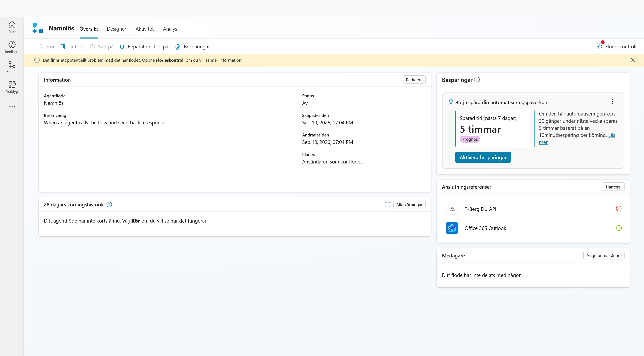Screen dimensions: 644x356
Task: Open more options on savings card
Action: coord(613,101)
